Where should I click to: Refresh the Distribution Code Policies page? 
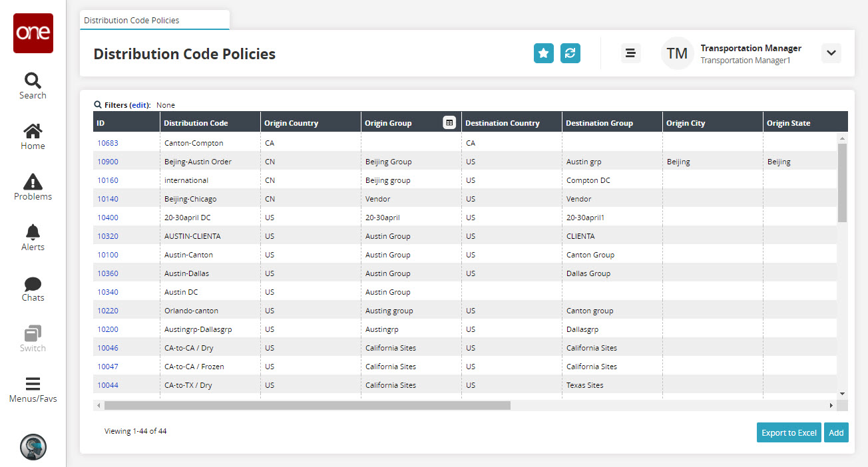tap(570, 53)
